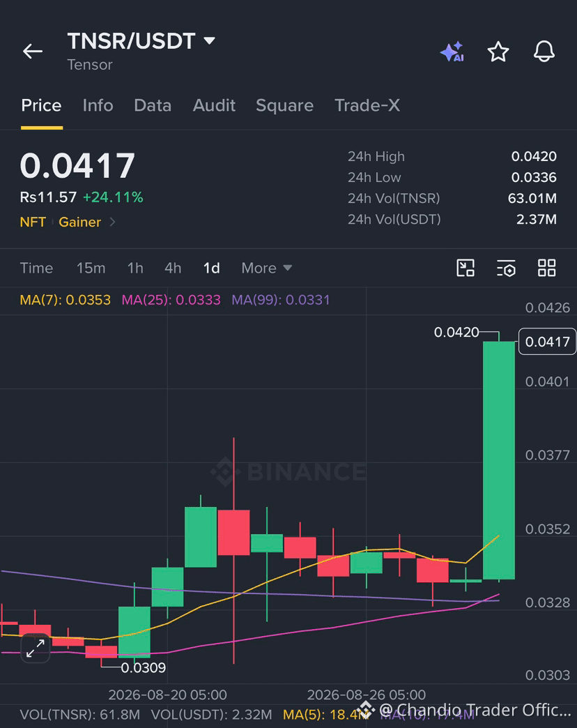
Task: Tap the 24h Vol(USDT) value 2.37M
Action: [537, 219]
